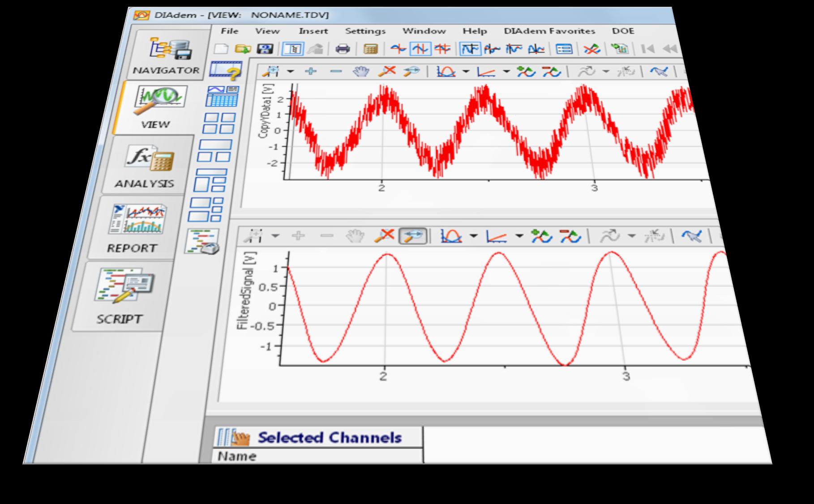This screenshot has width=814, height=504.
Task: Open the Help menu
Action: click(x=475, y=31)
